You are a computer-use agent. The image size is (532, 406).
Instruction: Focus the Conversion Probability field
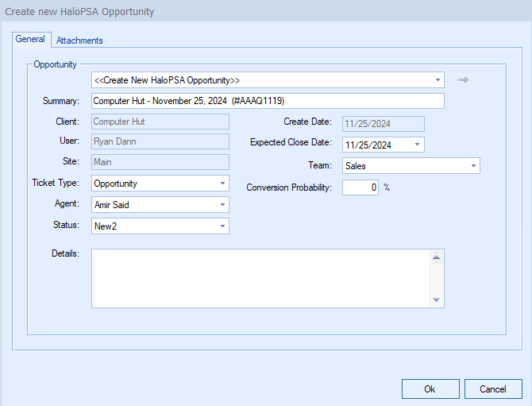360,188
